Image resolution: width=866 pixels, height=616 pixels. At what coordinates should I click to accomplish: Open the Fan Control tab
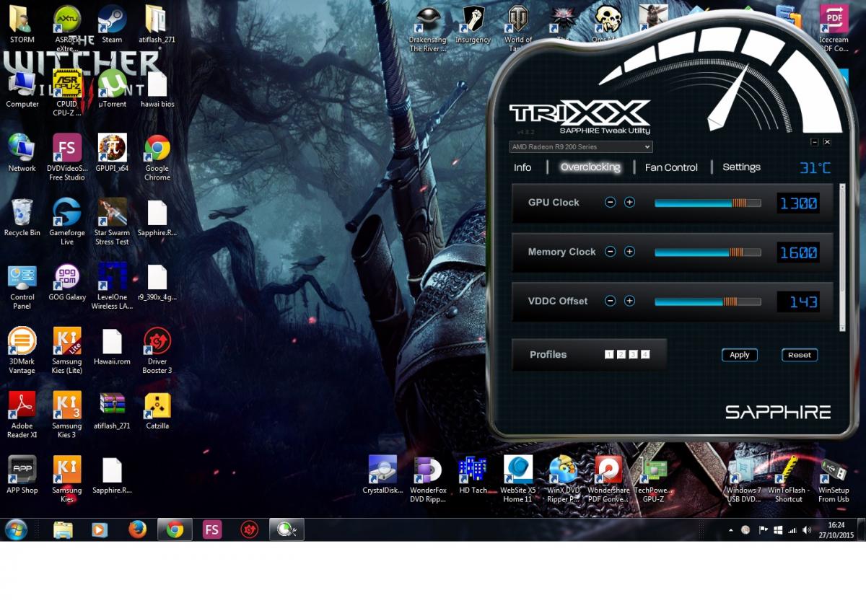point(671,167)
